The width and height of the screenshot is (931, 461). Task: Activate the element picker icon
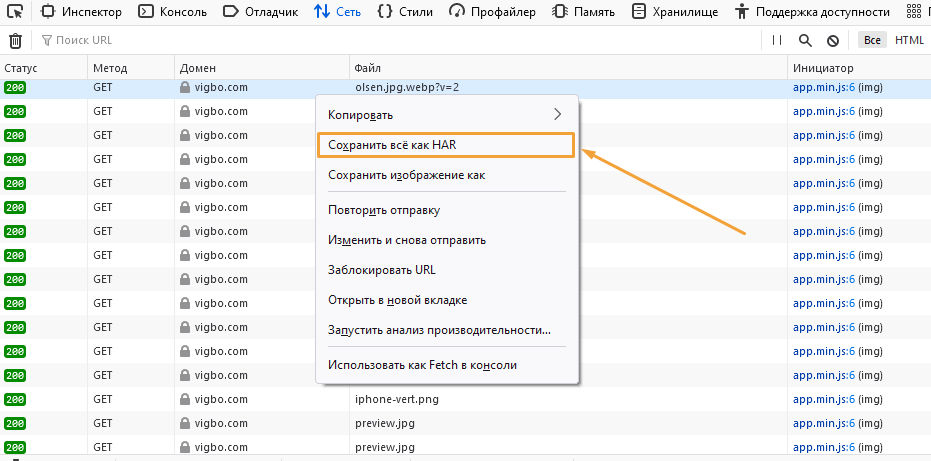[15, 11]
